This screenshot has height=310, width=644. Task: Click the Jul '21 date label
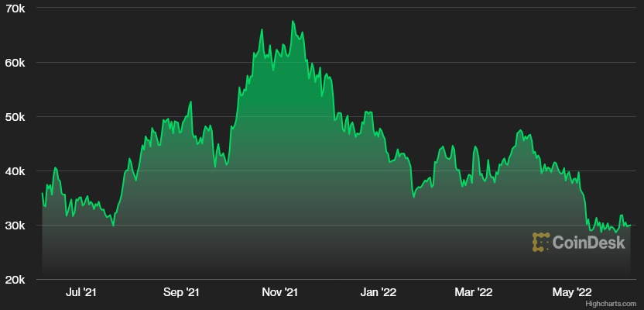[82, 292]
